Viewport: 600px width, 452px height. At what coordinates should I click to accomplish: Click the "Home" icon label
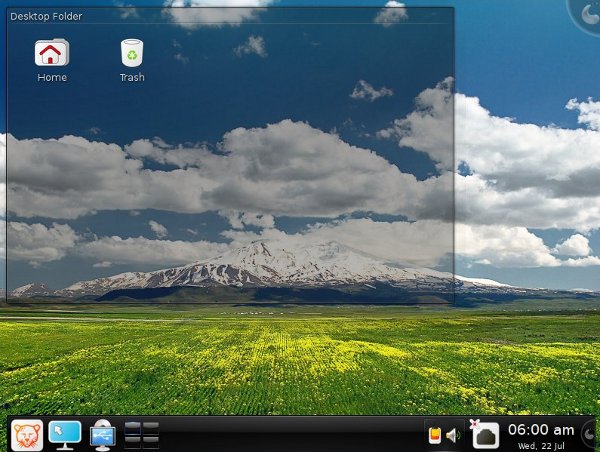pyautogui.click(x=52, y=77)
